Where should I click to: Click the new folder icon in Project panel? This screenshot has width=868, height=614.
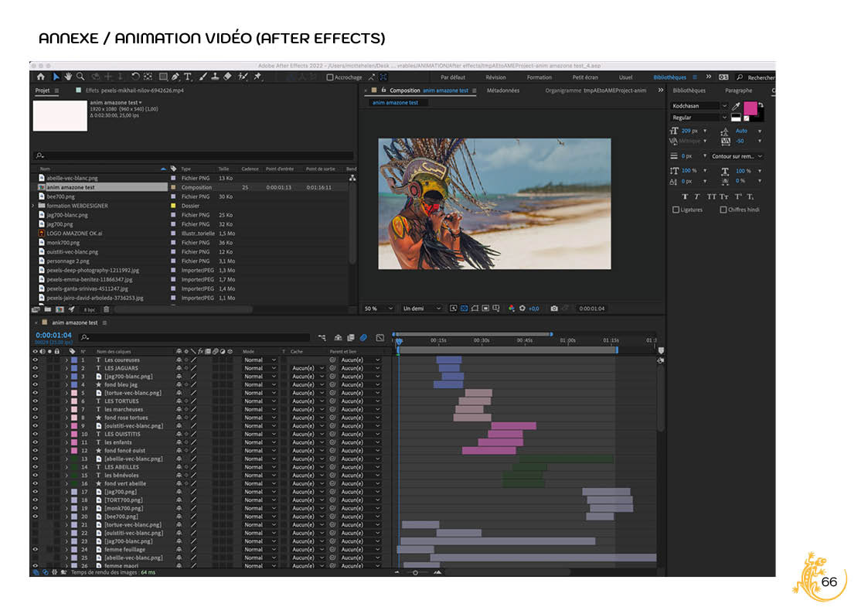point(48,309)
